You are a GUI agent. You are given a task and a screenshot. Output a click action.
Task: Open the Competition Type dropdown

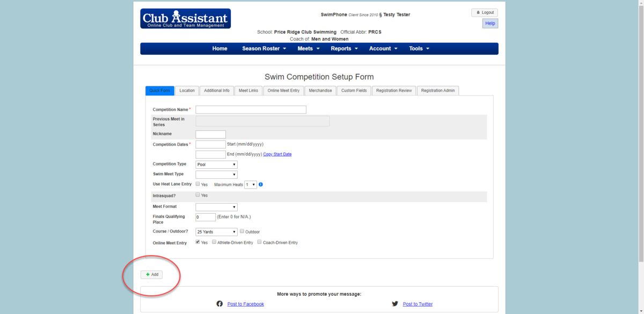pyautogui.click(x=216, y=165)
